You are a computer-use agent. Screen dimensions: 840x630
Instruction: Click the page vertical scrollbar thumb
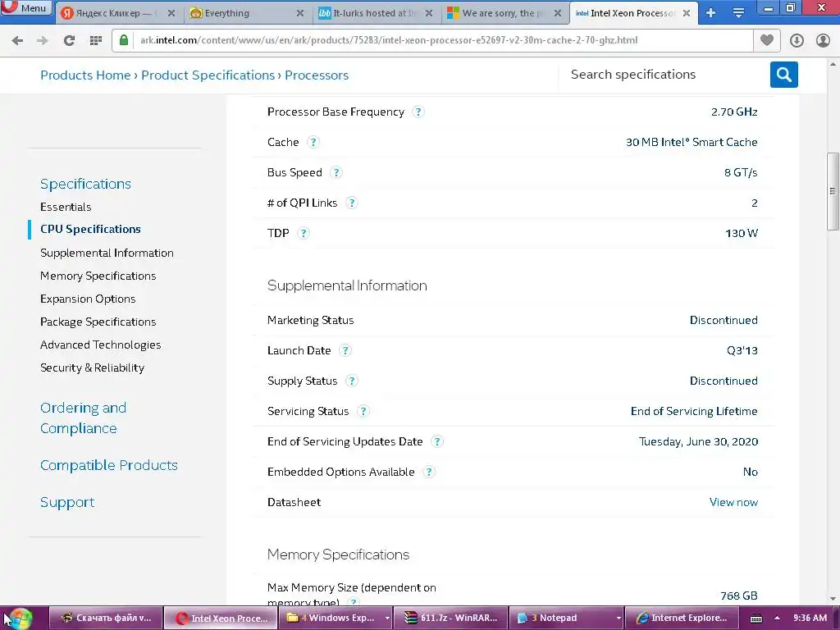(x=833, y=191)
